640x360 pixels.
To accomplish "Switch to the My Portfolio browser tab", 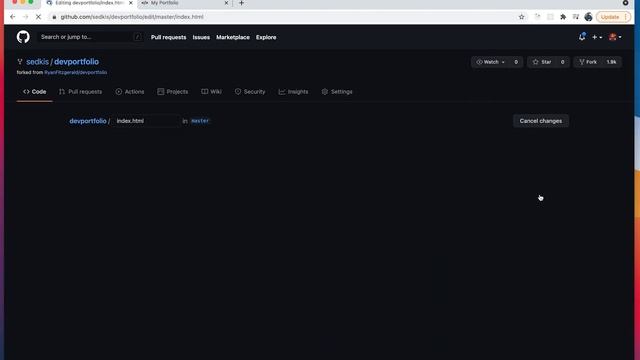I will click(185, 3).
